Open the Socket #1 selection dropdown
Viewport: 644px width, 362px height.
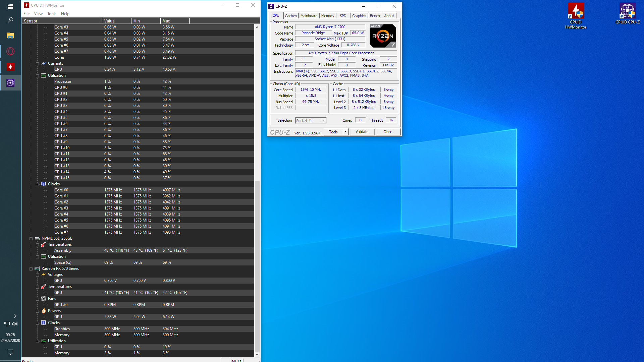[323, 121]
